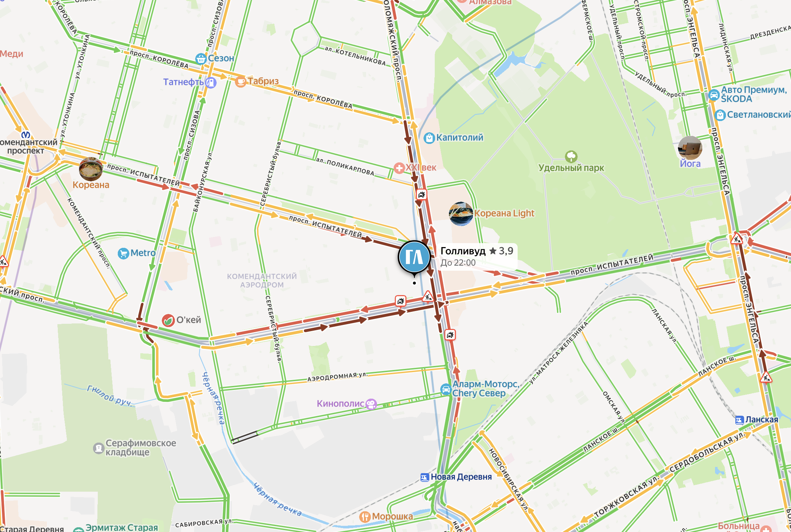Click the Йога photo thumbnail
The height and width of the screenshot is (532, 791).
click(690, 148)
